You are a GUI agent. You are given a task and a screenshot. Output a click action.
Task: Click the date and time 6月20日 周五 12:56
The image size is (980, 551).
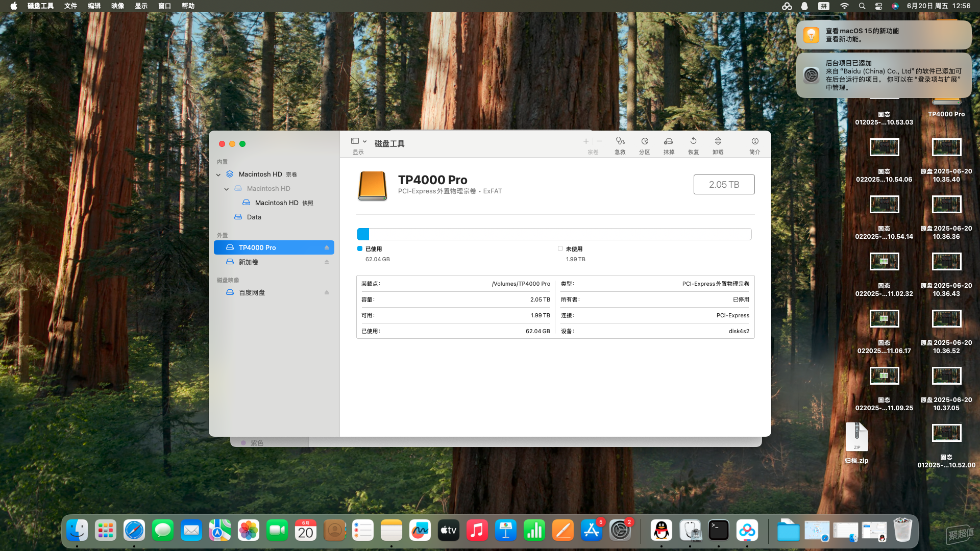(x=938, y=6)
